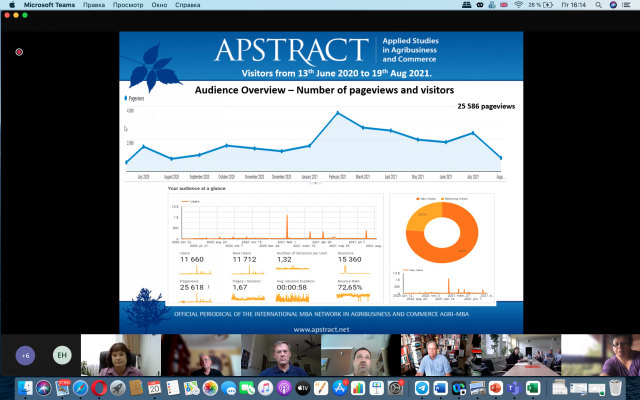
Task: Open the Music app icon
Action: click(x=265, y=388)
